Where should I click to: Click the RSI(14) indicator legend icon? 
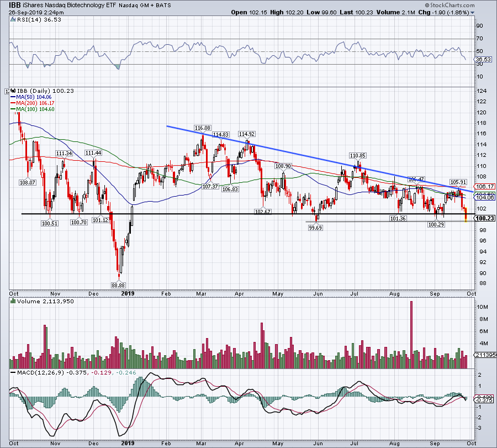click(x=13, y=20)
